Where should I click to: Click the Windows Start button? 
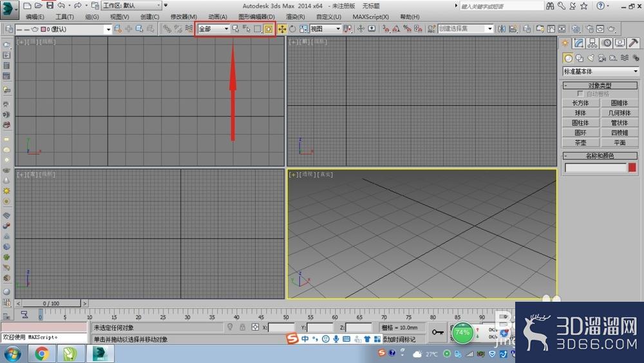tap(13, 353)
